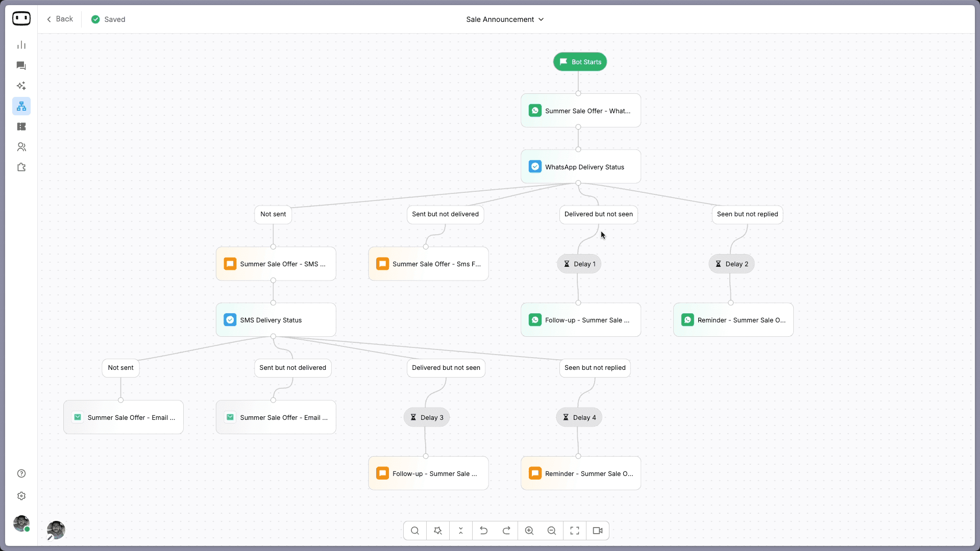Open the integrations puzzle sidebar icon

(21, 167)
